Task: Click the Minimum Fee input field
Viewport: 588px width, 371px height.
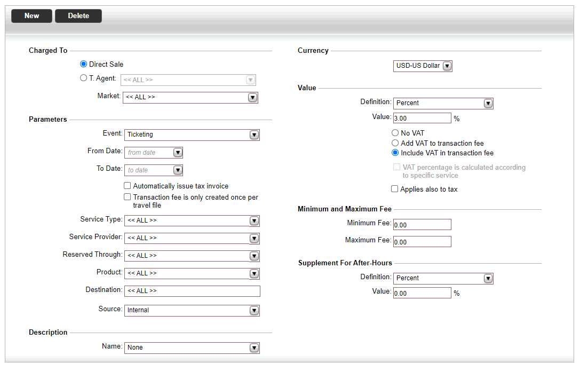Action: click(x=422, y=225)
